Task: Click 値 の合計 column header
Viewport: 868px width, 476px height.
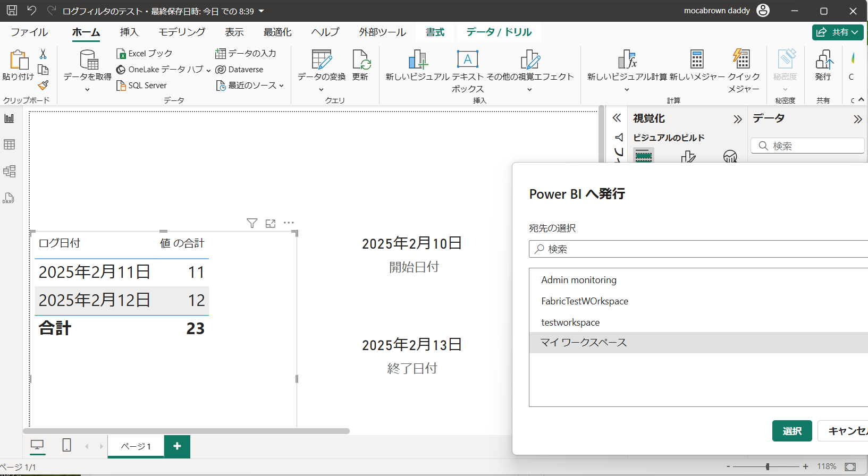Action: 182,243
